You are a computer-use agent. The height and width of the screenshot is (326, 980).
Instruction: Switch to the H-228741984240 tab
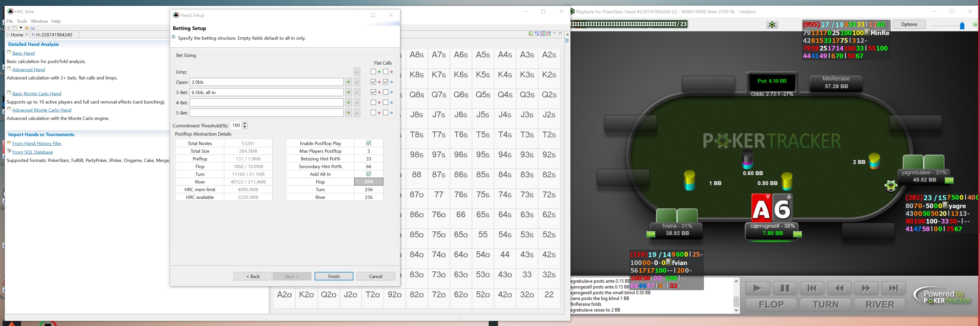(54, 35)
